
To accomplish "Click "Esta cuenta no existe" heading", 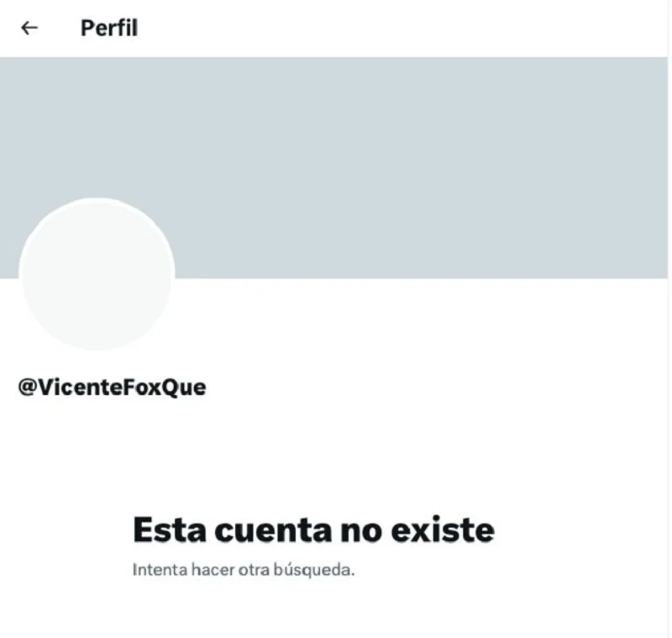I will coord(313,530).
